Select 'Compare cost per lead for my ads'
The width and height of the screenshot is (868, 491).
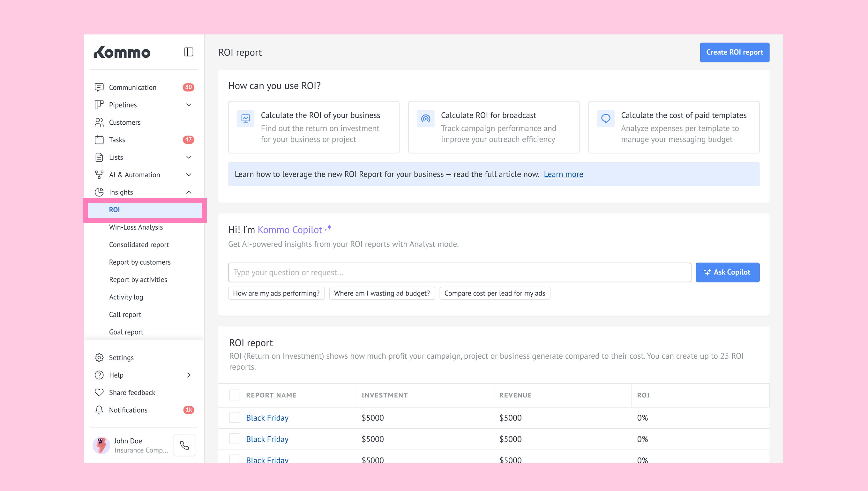coord(495,293)
